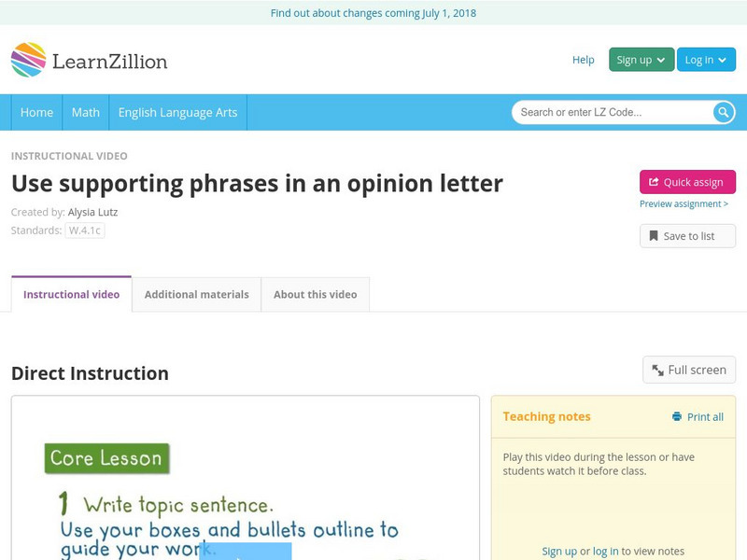Click the LearnZillion logo icon

pyautogui.click(x=29, y=60)
